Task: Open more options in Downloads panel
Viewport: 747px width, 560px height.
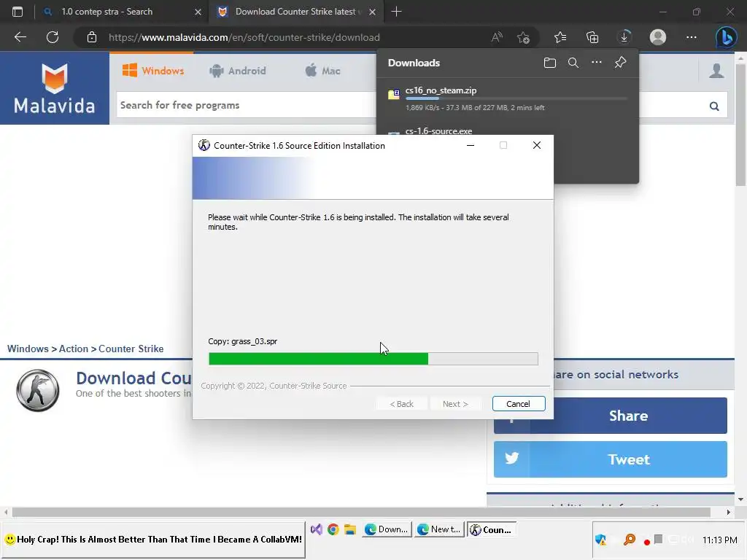Action: 597,63
